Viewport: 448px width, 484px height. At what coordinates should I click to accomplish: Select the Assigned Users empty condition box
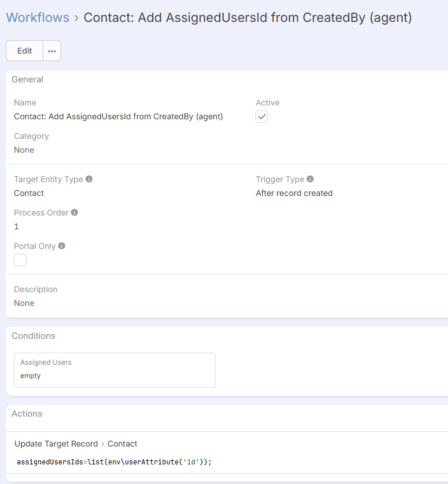[x=115, y=370]
